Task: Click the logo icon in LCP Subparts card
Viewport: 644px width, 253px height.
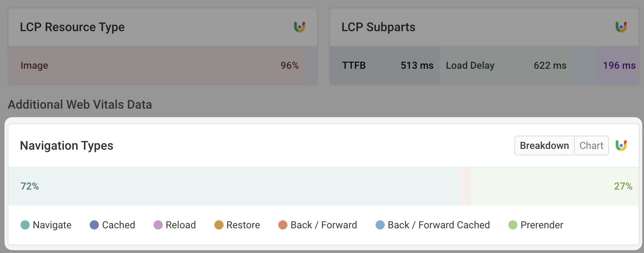Action: pyautogui.click(x=621, y=27)
